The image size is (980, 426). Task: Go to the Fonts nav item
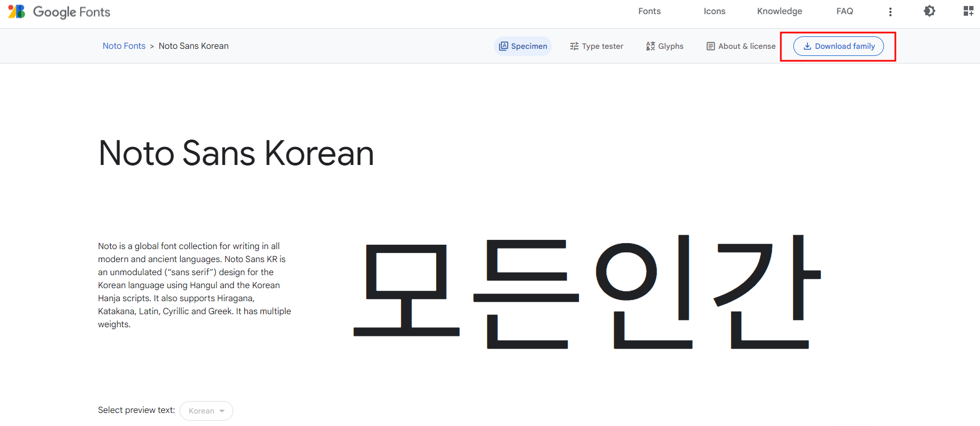(650, 11)
